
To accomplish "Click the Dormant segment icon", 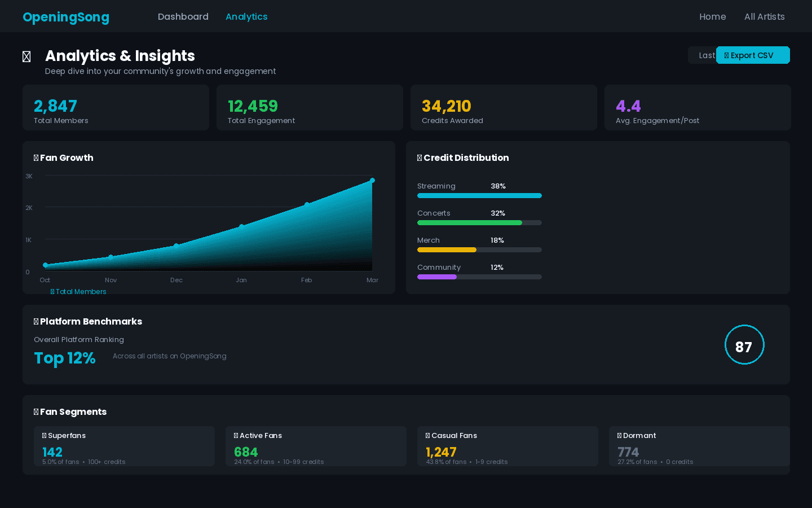I will (619, 435).
